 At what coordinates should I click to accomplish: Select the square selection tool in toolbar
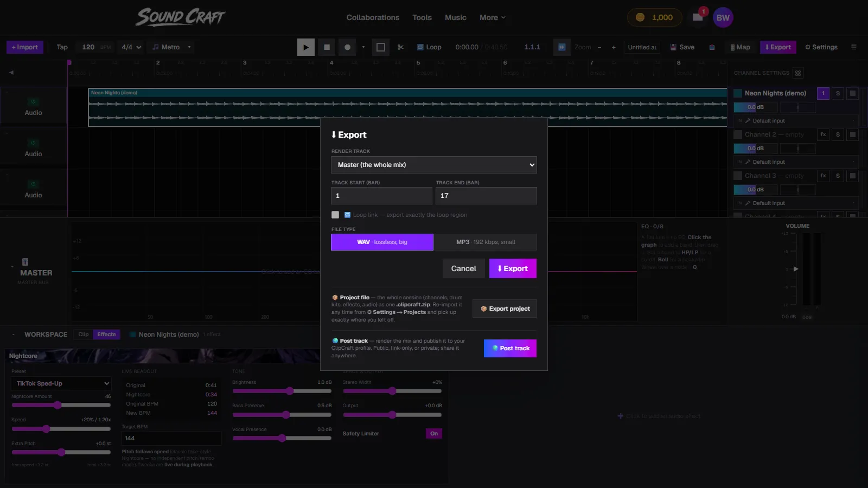click(381, 47)
